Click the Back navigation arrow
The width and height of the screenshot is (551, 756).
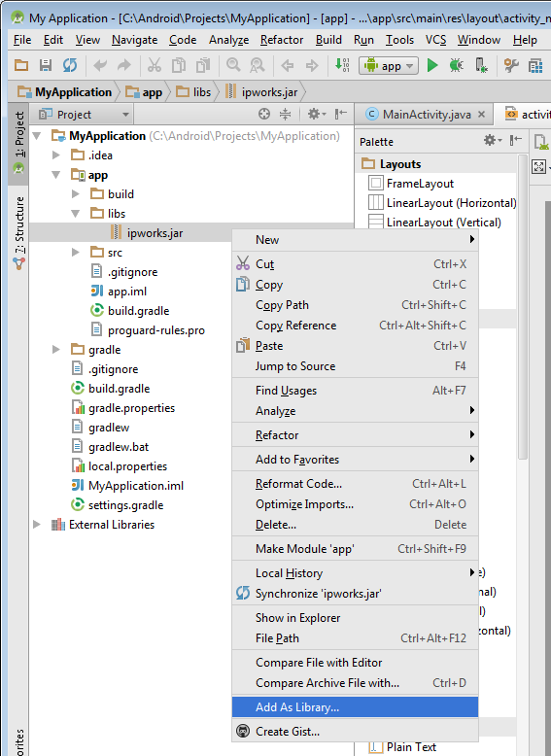pos(288,65)
